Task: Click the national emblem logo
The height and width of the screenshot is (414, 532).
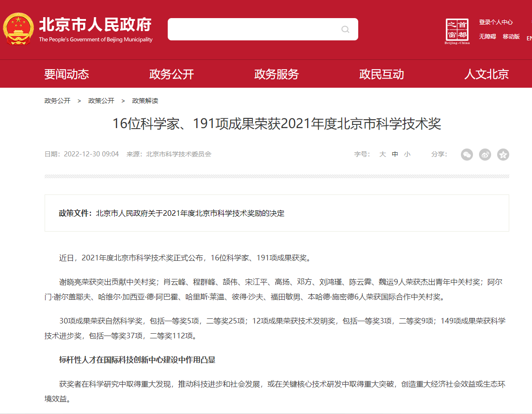Action: click(19, 29)
